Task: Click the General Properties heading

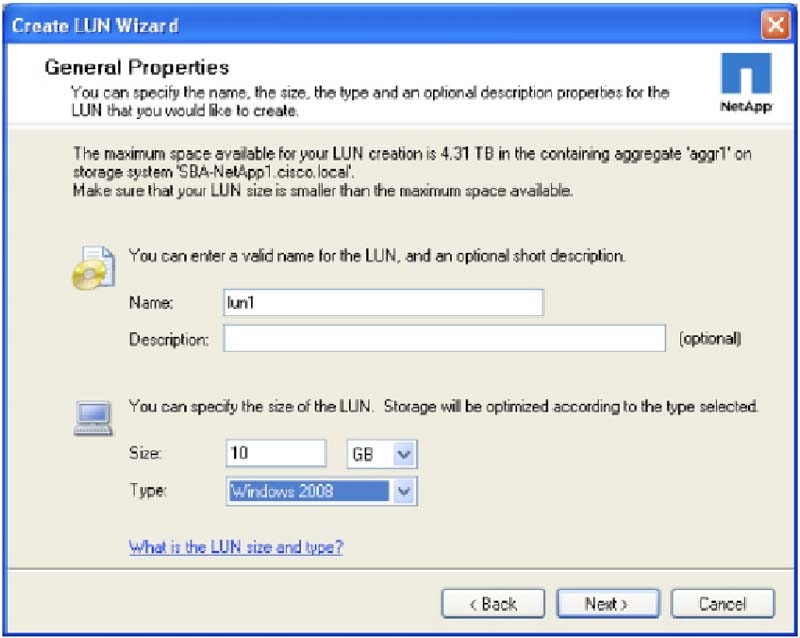Action: click(138, 68)
